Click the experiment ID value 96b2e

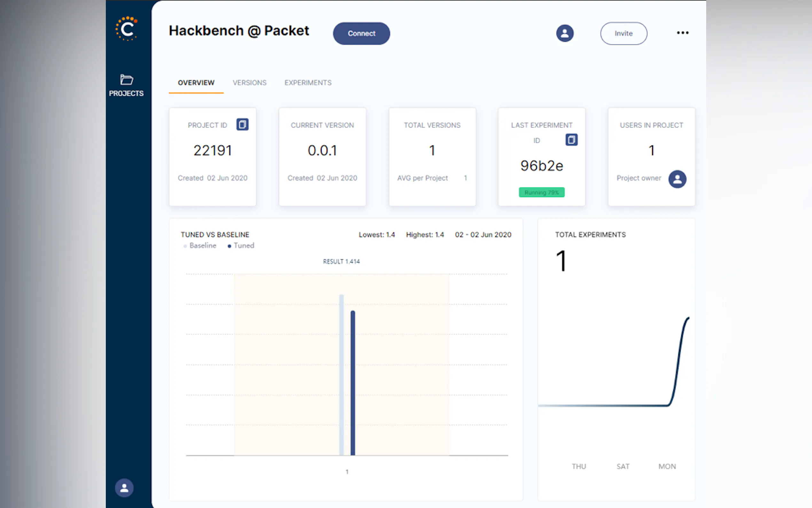pyautogui.click(x=542, y=166)
